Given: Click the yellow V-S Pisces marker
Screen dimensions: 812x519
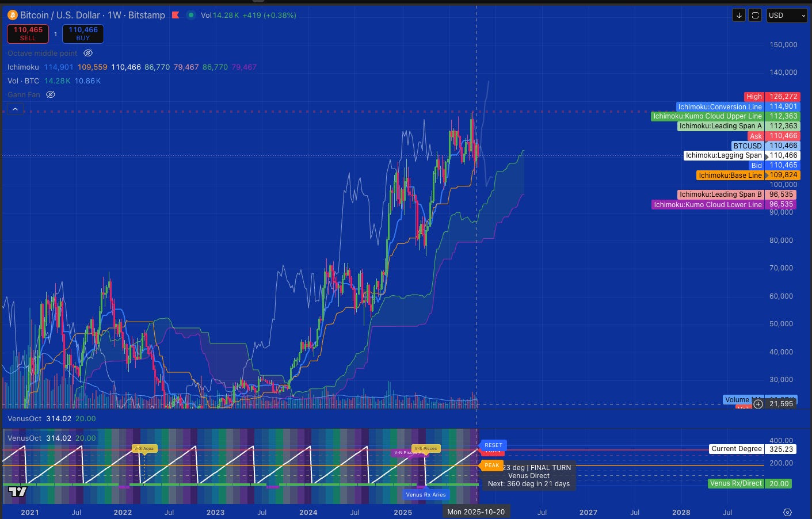Looking at the screenshot, I should pos(426,448).
